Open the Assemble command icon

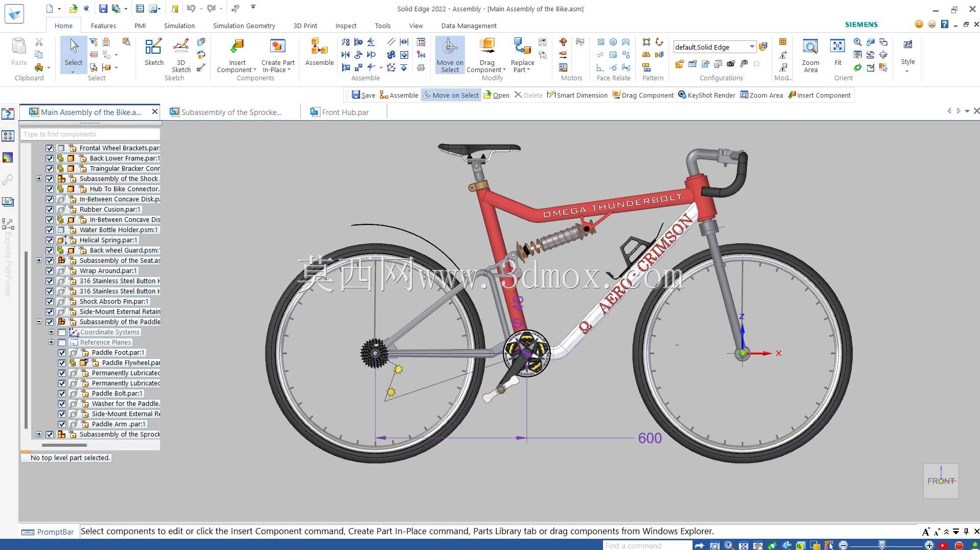click(x=319, y=47)
